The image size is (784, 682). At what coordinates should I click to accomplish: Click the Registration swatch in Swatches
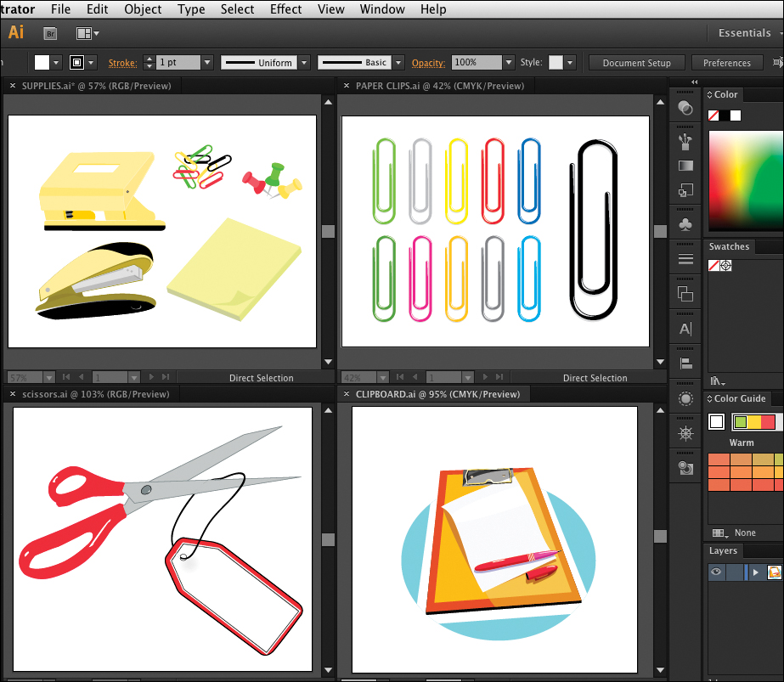pos(726,266)
